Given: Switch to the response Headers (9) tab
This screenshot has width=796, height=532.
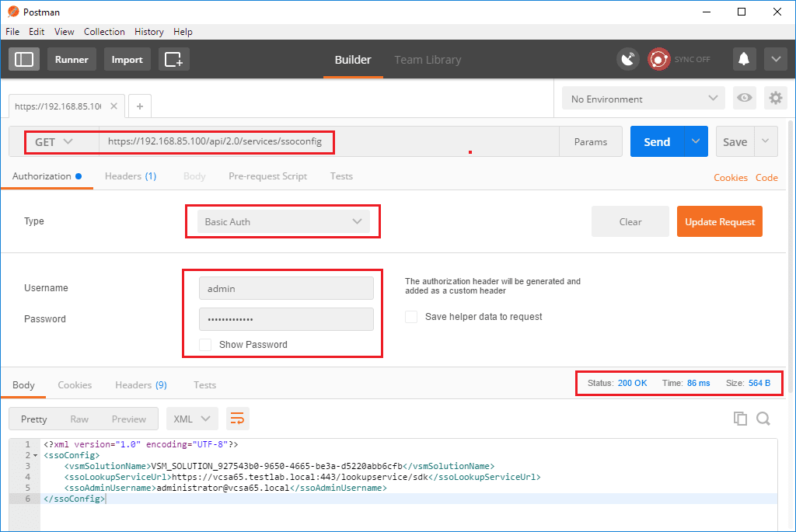Looking at the screenshot, I should pos(141,385).
